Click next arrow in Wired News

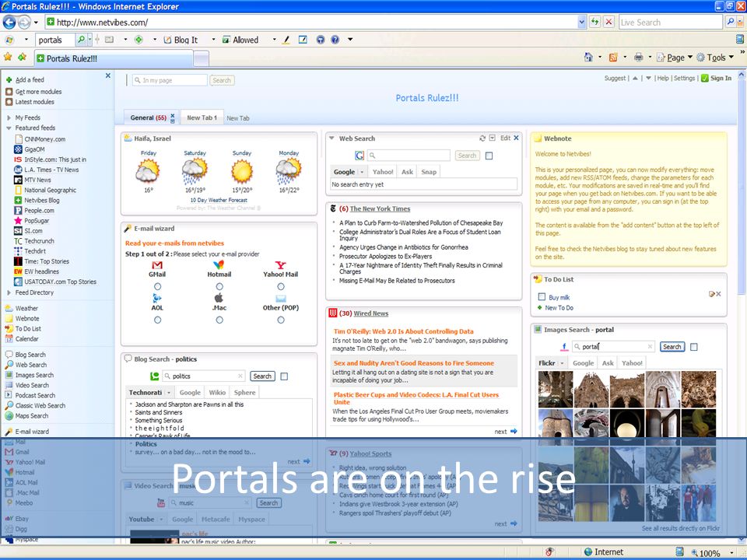514,432
